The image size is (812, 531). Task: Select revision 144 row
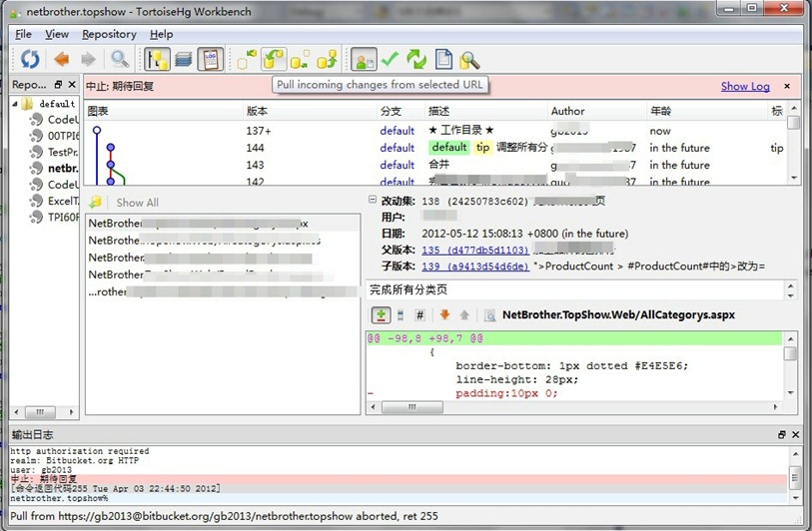tap(435, 148)
